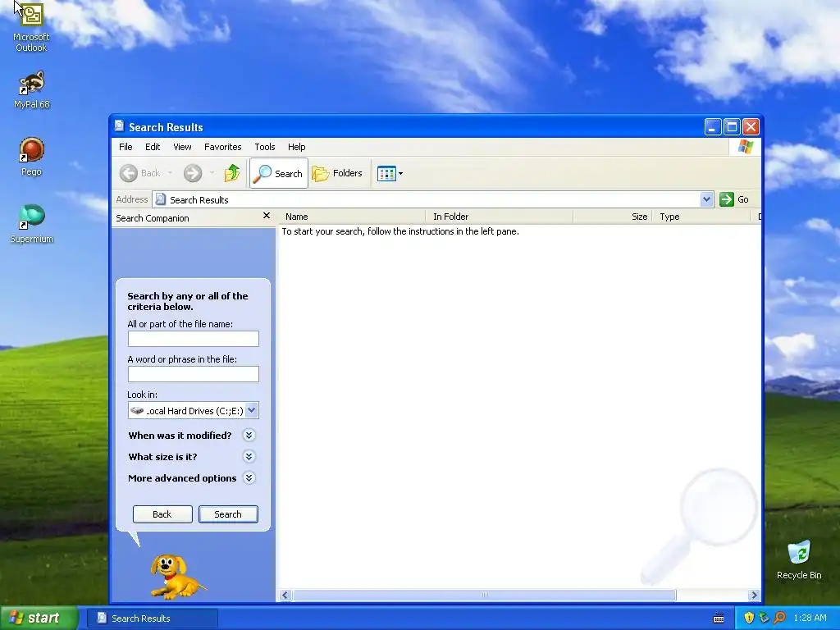Open the Microsoft Outlook desktop shortcut
840x630 pixels.
(31, 26)
